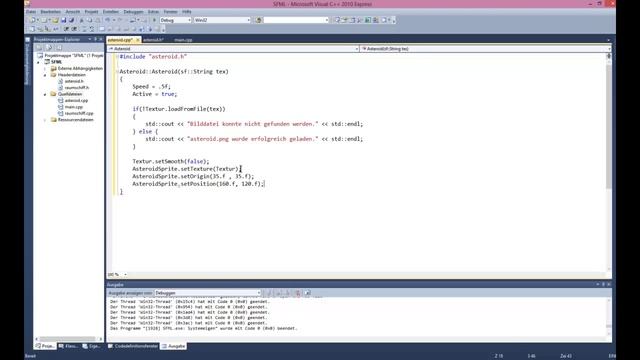
Task: Click the search combo box in toolbar
Action: coord(296,20)
